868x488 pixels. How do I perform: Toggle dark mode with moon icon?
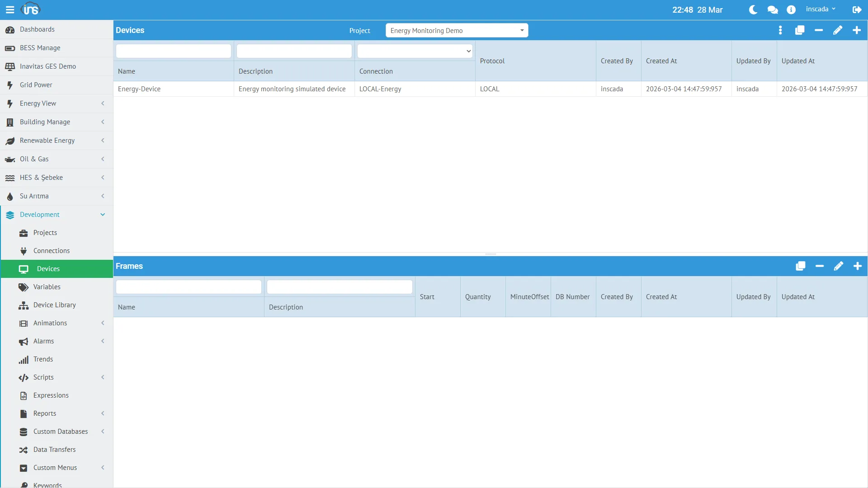[x=753, y=9]
